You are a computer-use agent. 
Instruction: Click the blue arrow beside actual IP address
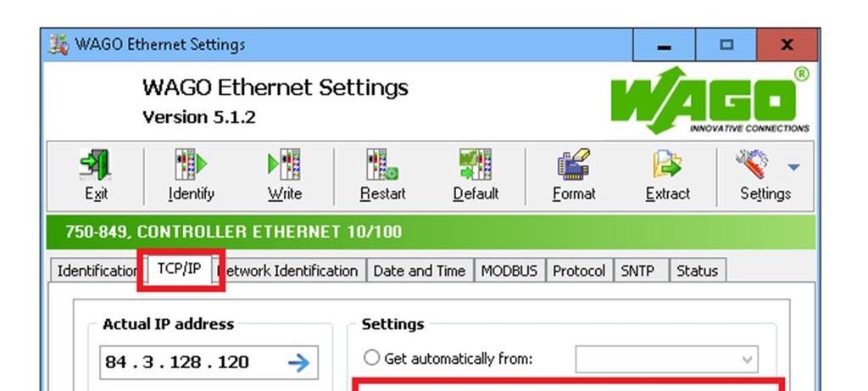pyautogui.click(x=299, y=363)
